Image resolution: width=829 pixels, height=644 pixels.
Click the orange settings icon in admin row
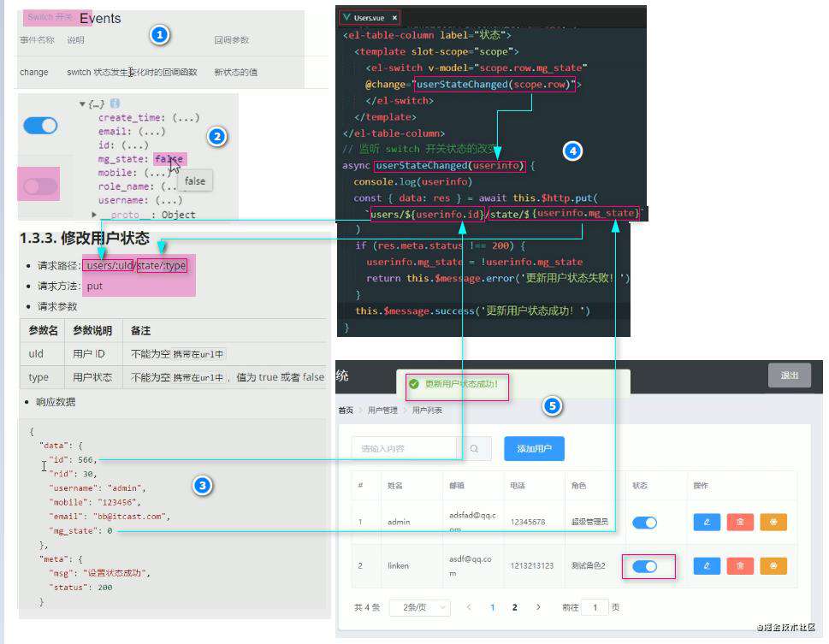tap(773, 522)
